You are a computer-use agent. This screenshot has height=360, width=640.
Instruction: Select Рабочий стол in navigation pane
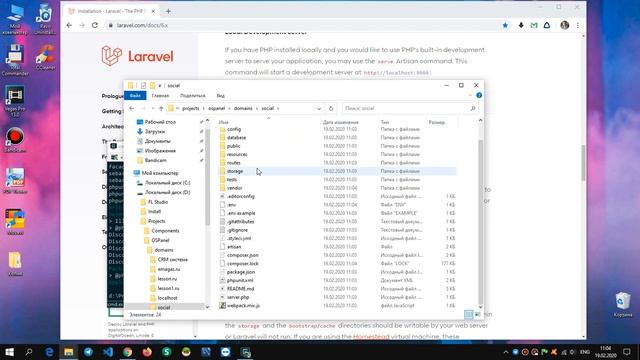160,122
